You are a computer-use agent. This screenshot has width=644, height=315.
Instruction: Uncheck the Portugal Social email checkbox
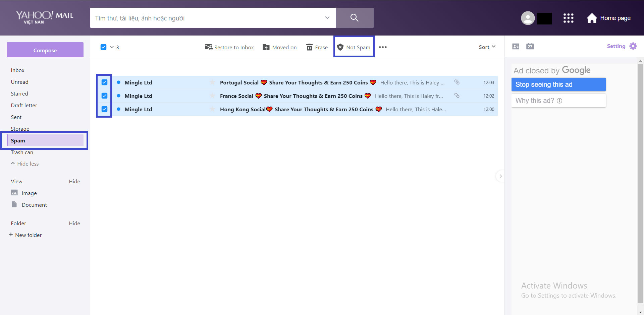[104, 82]
